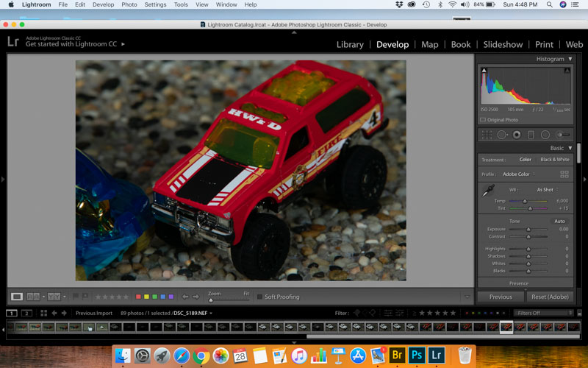
Task: Open the WB As Shot dropdown
Action: coord(548,190)
